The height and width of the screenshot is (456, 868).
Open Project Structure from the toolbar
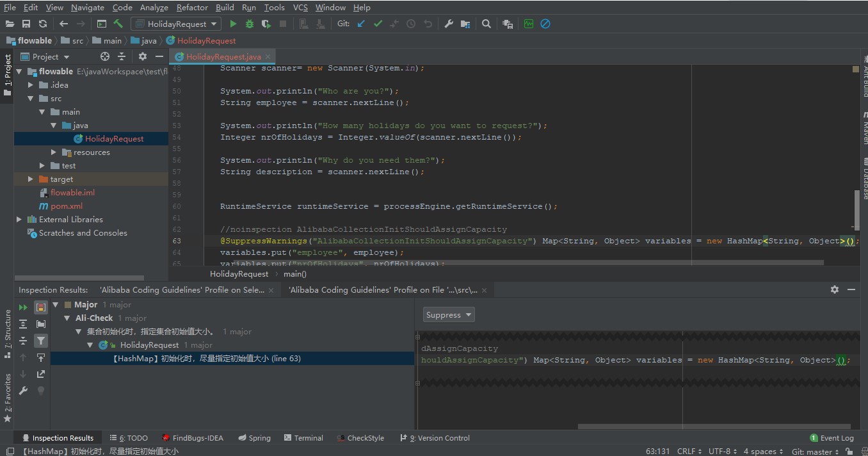click(465, 24)
